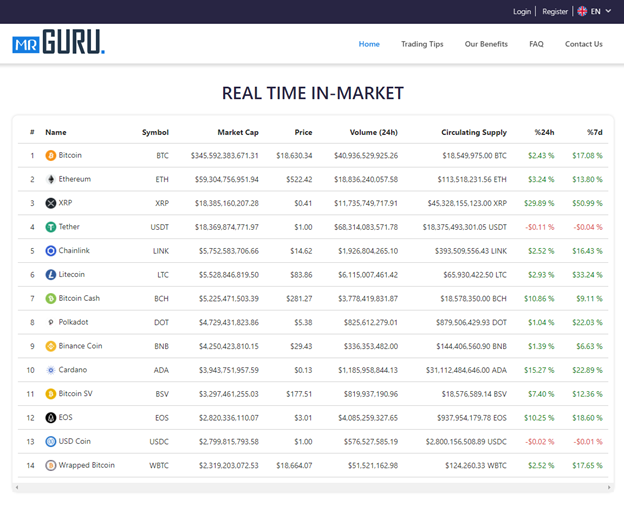The height and width of the screenshot is (505, 624).
Task: Click the Tether coin icon
Action: pyautogui.click(x=51, y=227)
